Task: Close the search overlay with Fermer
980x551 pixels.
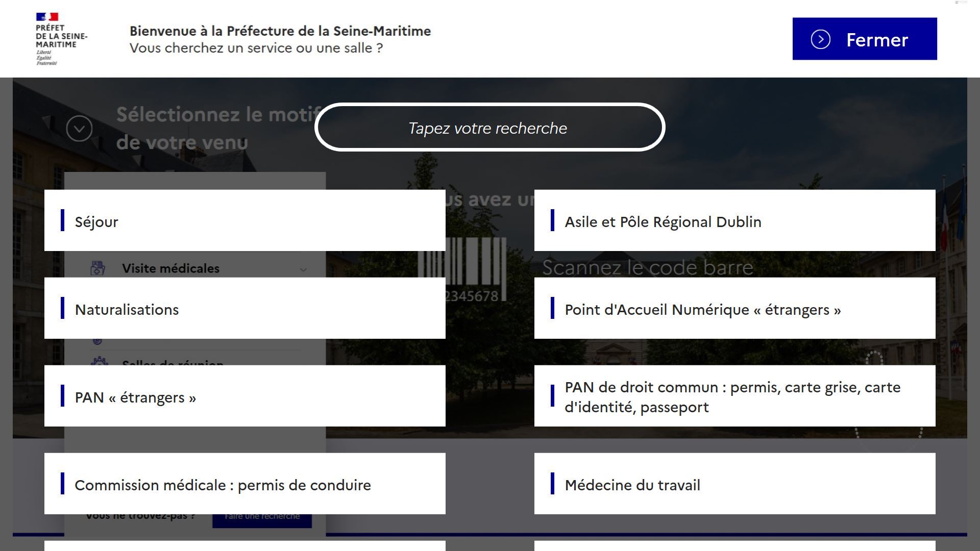Action: pos(864,39)
